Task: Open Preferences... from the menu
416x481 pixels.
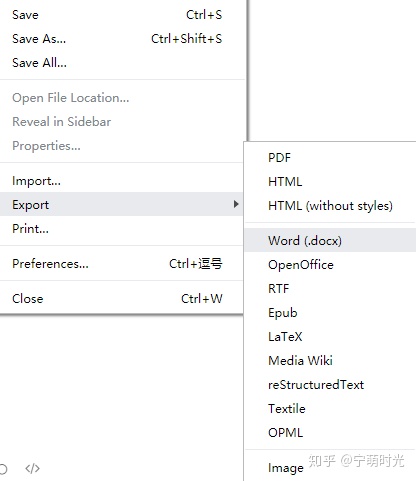Action: click(122, 264)
